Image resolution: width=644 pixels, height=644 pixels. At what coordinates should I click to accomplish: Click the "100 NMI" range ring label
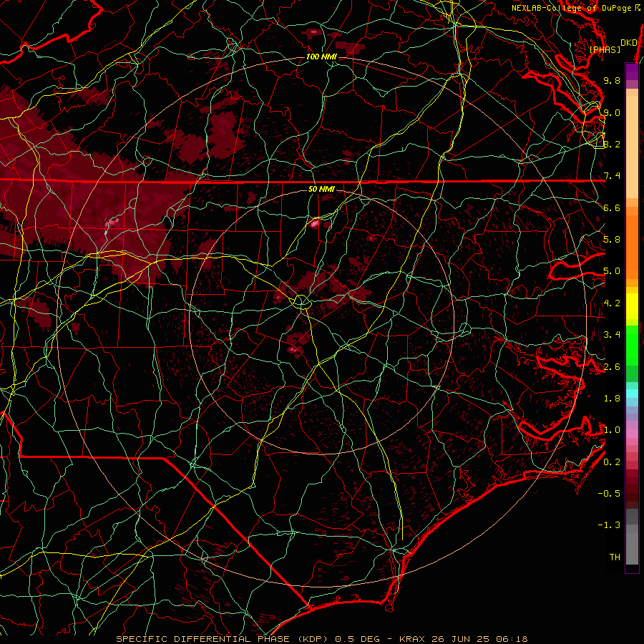tap(321, 57)
